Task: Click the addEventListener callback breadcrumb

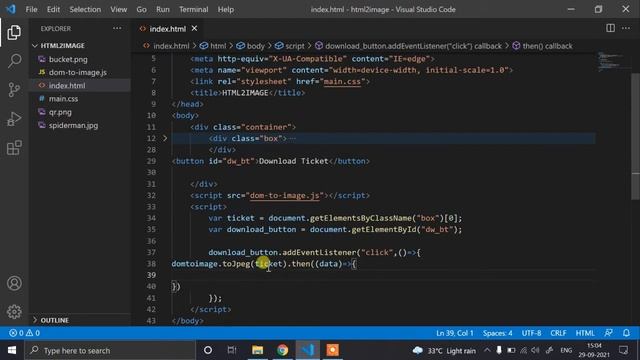Action: tap(413, 46)
